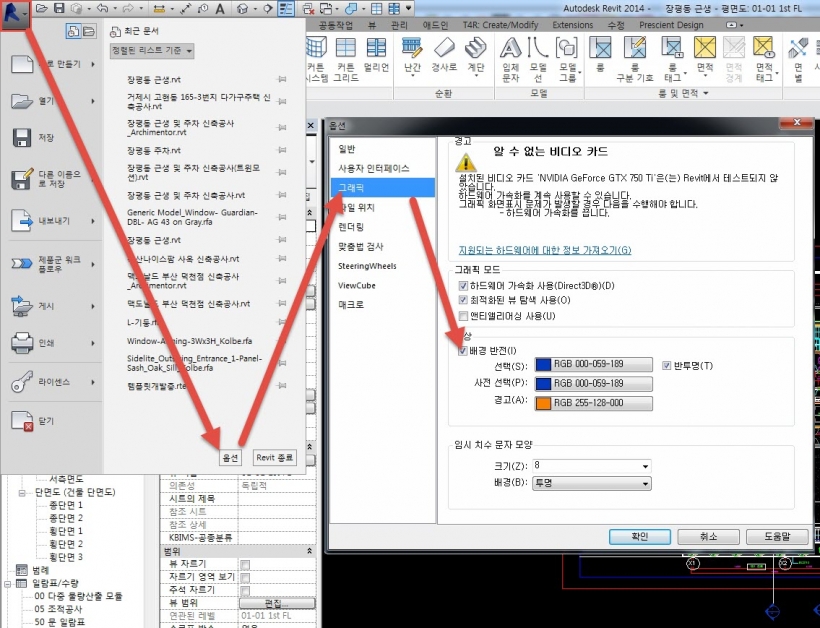Toggle 배경 반전 checkbox

coord(462,350)
